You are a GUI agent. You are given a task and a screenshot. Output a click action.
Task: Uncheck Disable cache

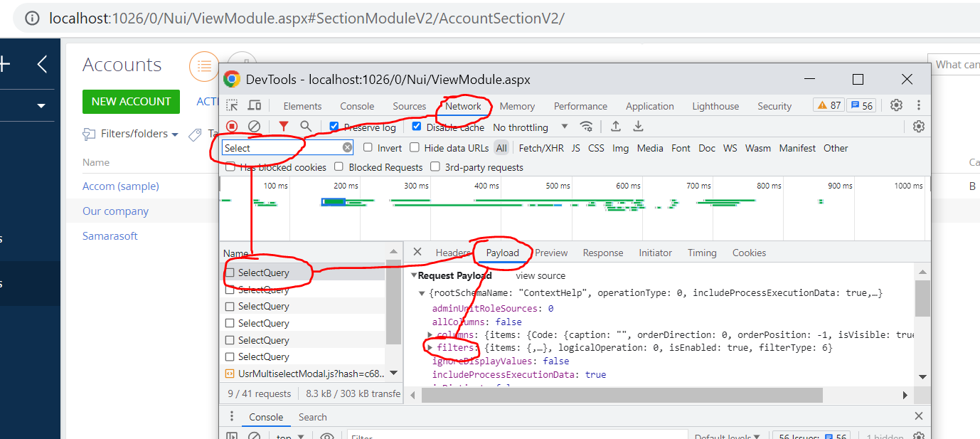(x=416, y=126)
